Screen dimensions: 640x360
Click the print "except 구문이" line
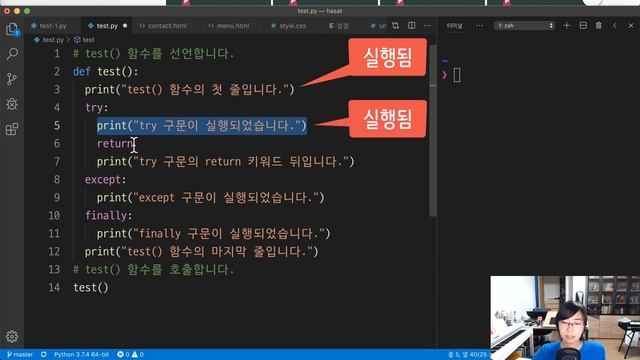tap(210, 198)
